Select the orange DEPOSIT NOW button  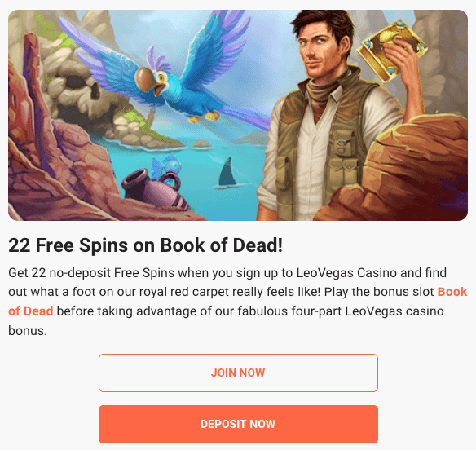tap(238, 424)
